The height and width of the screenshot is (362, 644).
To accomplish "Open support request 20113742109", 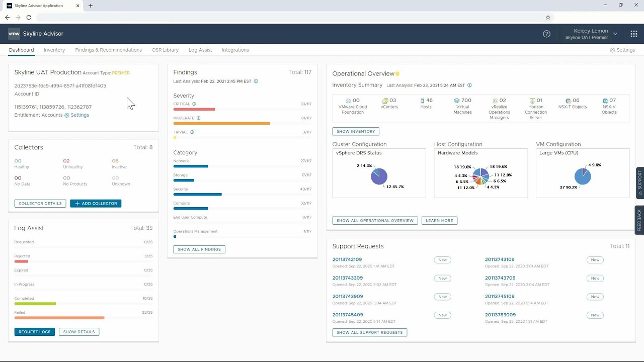I will pyautogui.click(x=347, y=259).
